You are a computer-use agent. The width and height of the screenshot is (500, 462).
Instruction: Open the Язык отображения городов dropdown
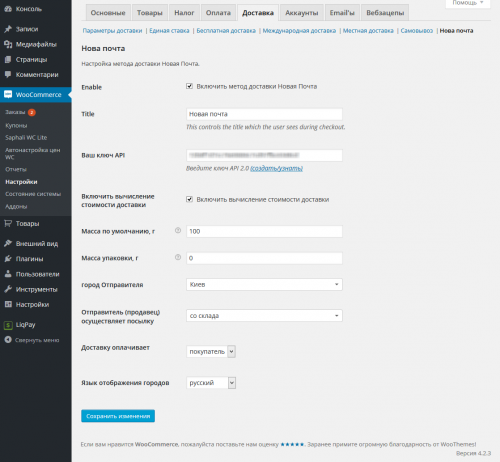[211, 383]
